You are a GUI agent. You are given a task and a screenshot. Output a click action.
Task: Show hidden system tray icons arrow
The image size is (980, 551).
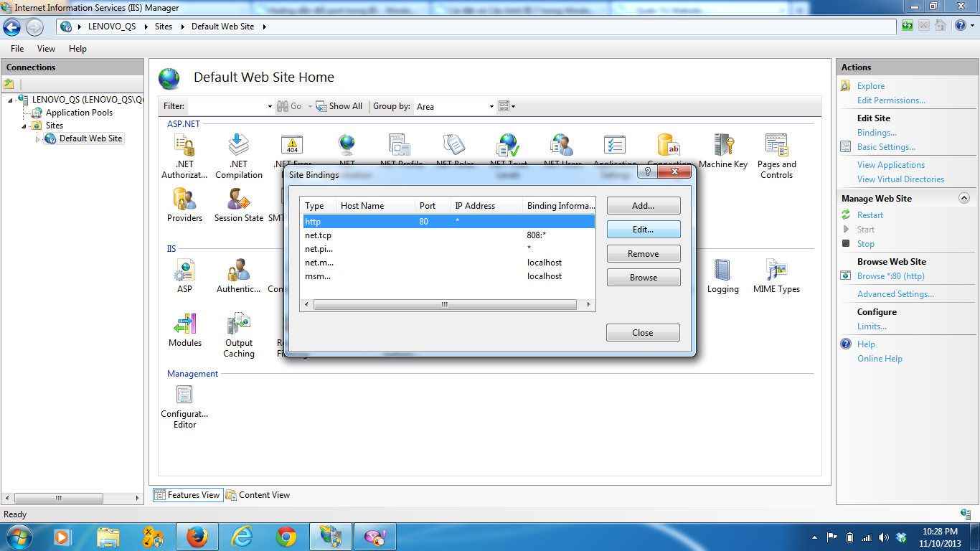815,537
